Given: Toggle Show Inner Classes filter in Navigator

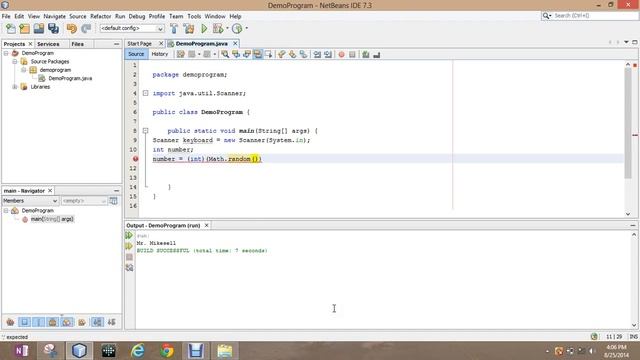Looking at the screenshot, I should (x=67, y=322).
